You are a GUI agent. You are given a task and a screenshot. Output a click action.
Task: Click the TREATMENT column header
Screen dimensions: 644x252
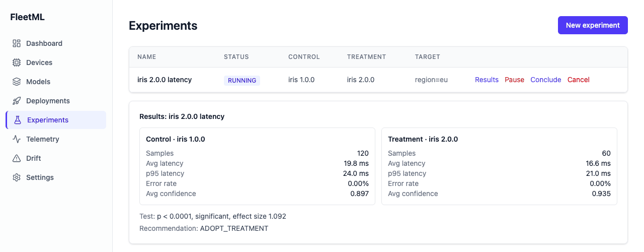367,57
